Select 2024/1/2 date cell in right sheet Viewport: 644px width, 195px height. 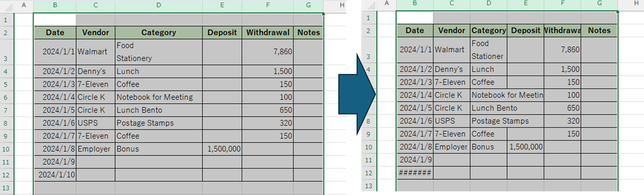tap(415, 69)
